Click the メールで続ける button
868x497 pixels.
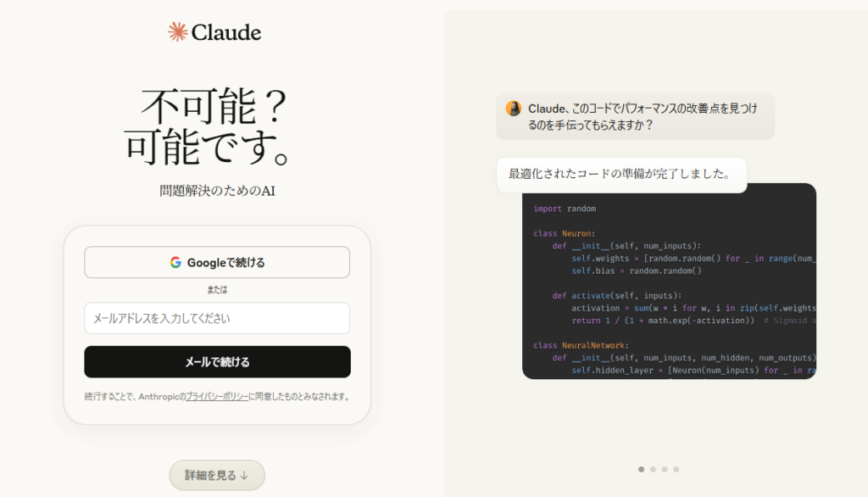pos(217,362)
